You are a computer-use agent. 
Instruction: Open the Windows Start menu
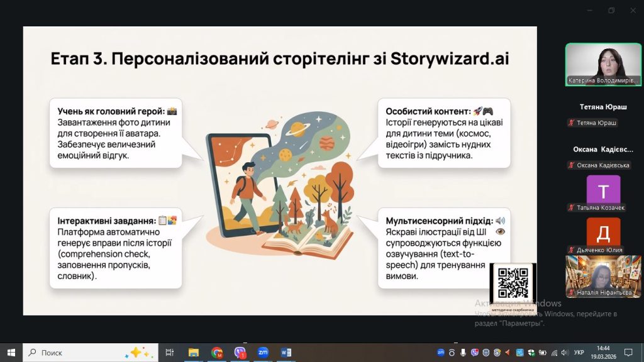tap(11, 353)
